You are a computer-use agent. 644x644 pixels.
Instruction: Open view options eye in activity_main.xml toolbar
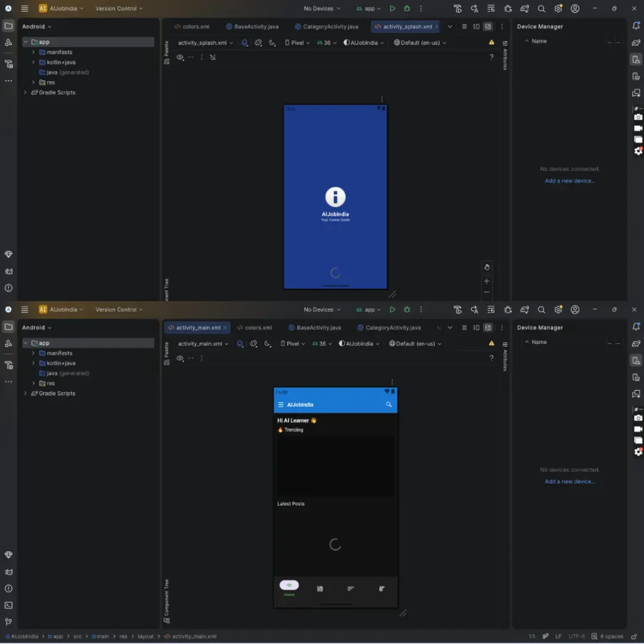(180, 358)
